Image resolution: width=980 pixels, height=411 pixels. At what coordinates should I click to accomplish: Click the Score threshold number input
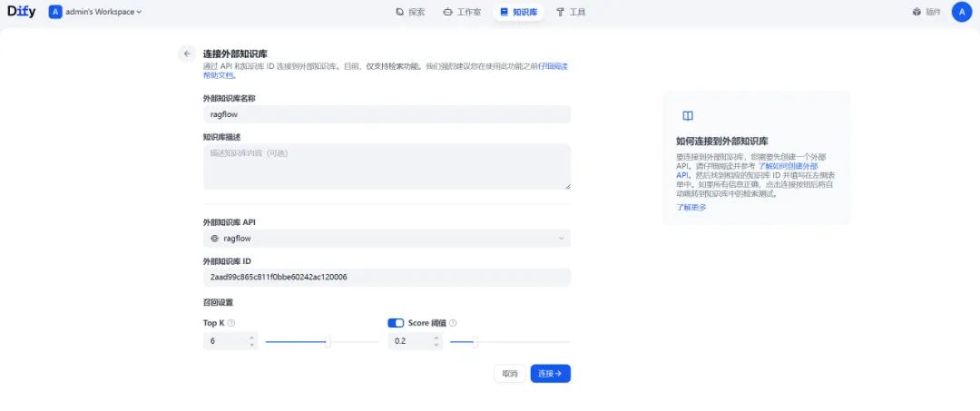[410, 341]
